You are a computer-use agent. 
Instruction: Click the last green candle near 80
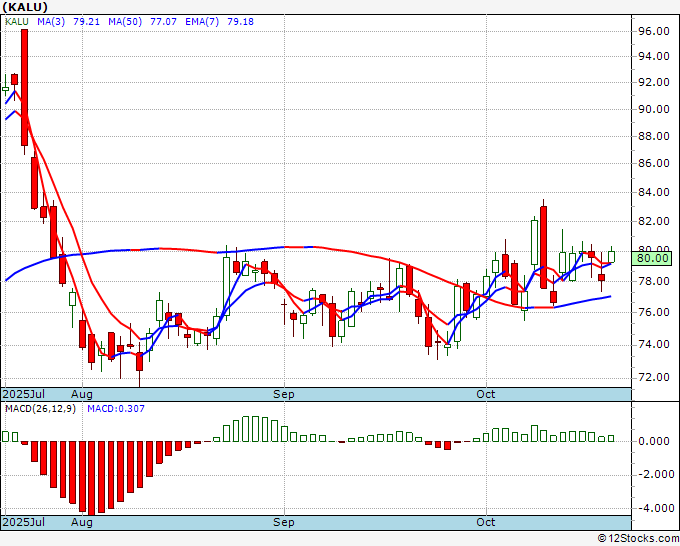coord(611,257)
